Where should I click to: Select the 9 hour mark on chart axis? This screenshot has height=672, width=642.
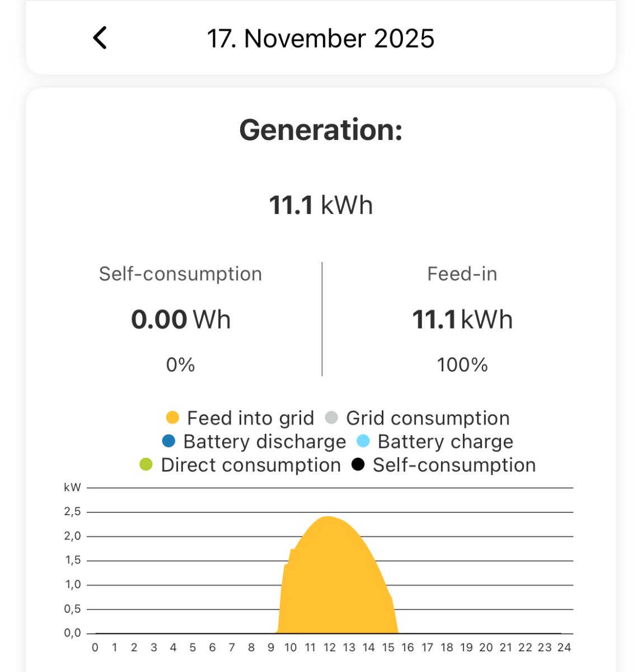coord(271,648)
